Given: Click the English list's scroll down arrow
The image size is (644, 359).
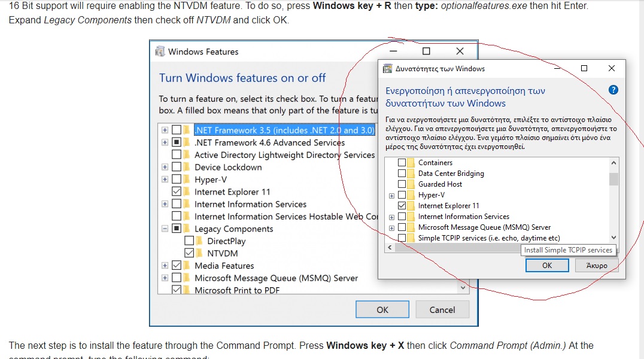Looking at the screenshot, I should click(463, 288).
